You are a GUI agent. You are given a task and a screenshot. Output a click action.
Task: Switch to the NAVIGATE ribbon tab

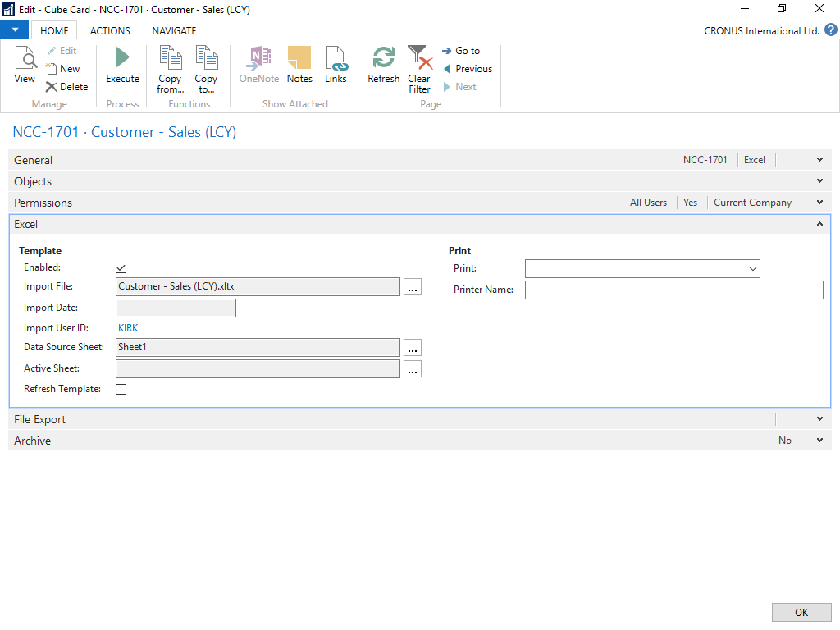point(174,30)
